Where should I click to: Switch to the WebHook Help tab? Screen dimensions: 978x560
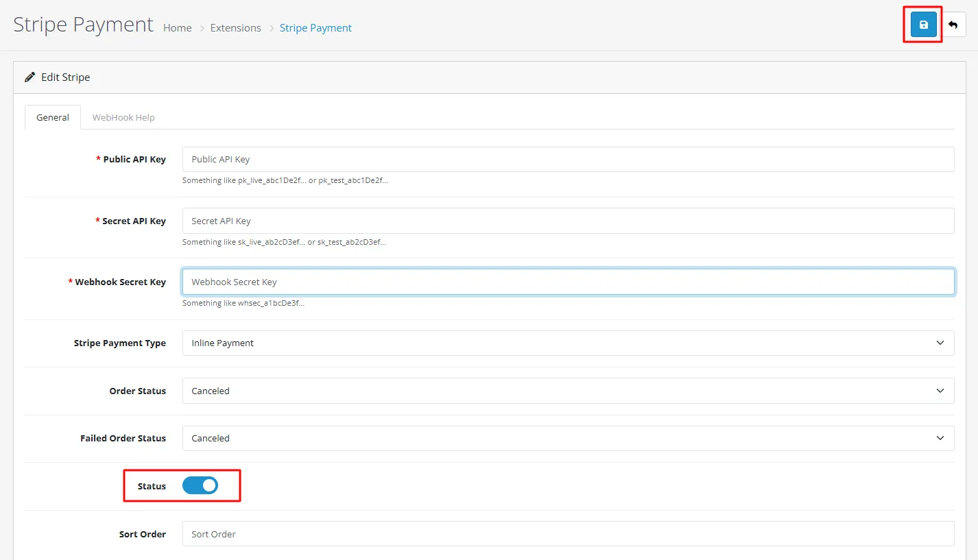point(123,117)
